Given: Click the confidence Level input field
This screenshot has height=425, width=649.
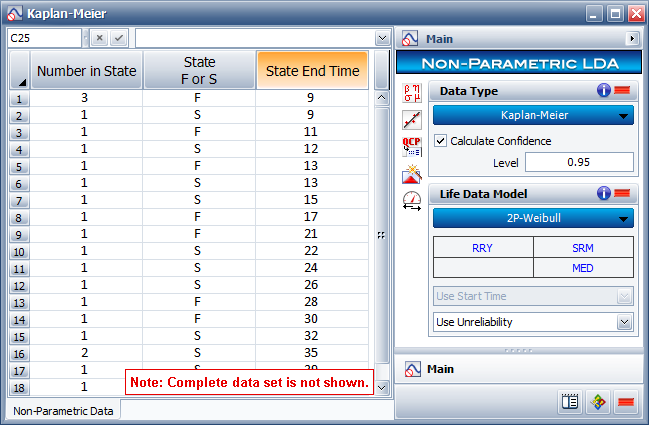Looking at the screenshot, I should (x=579, y=162).
